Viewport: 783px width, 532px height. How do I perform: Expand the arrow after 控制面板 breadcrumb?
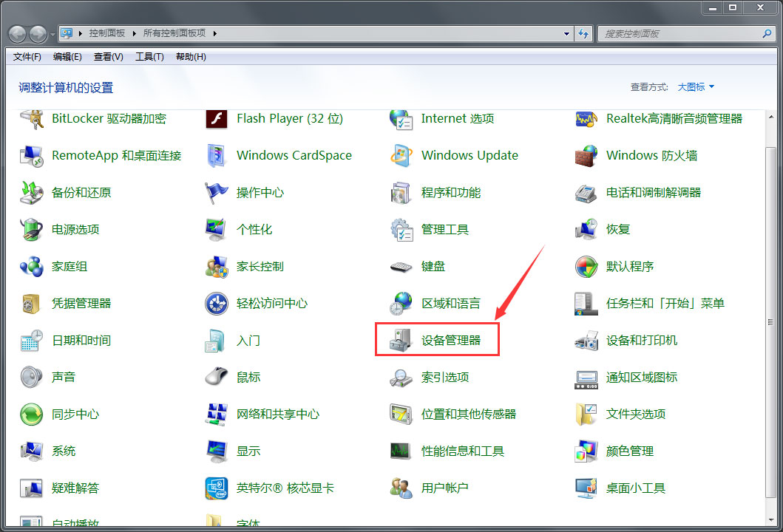pos(131,33)
